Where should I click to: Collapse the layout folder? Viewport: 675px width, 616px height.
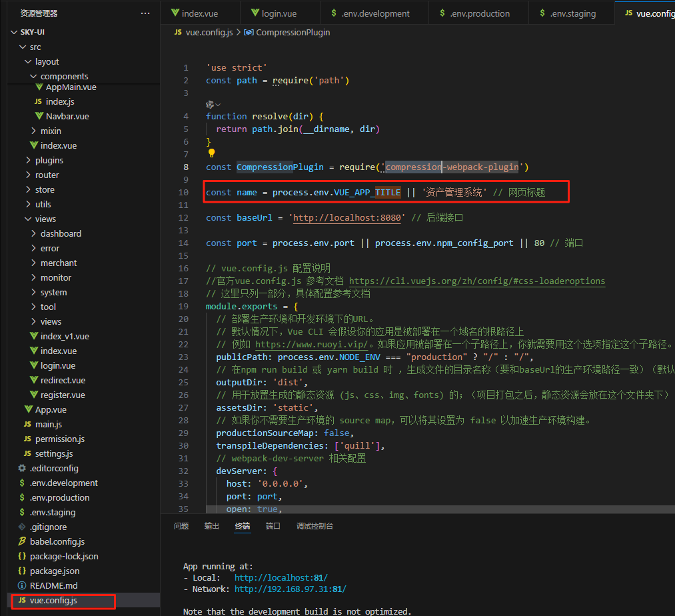coord(28,61)
